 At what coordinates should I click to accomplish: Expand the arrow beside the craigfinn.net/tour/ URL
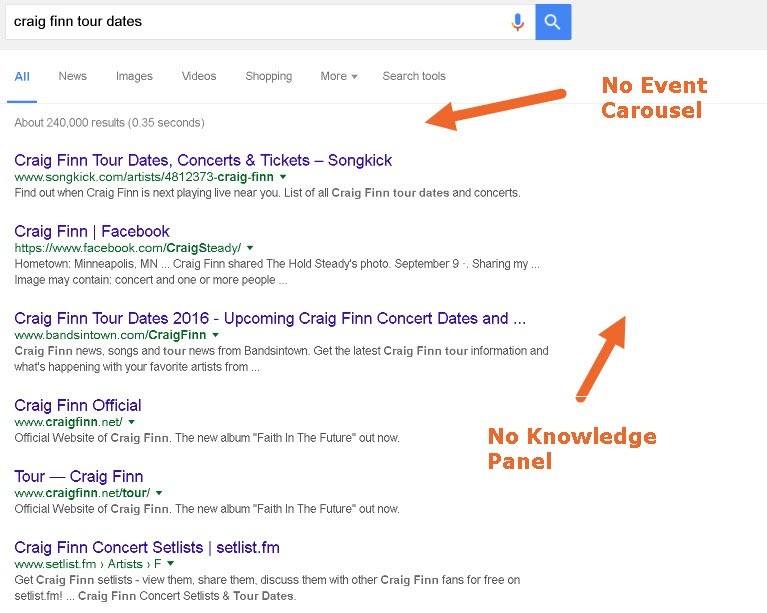click(159, 493)
